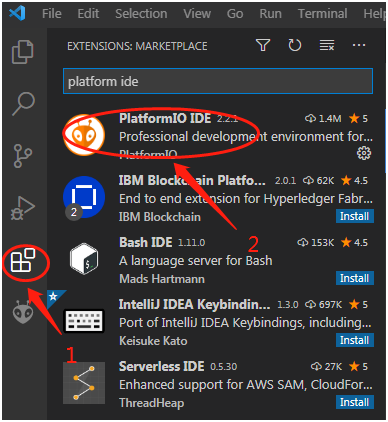The height and width of the screenshot is (422, 388).
Task: Select the Bash IDE title
Action: point(146,242)
